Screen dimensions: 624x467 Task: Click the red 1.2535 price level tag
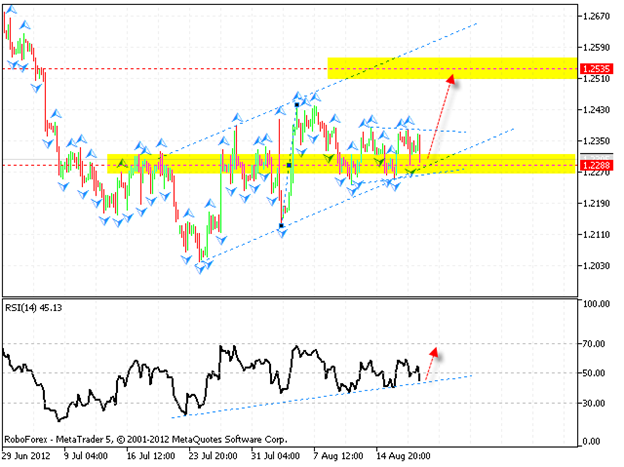596,68
